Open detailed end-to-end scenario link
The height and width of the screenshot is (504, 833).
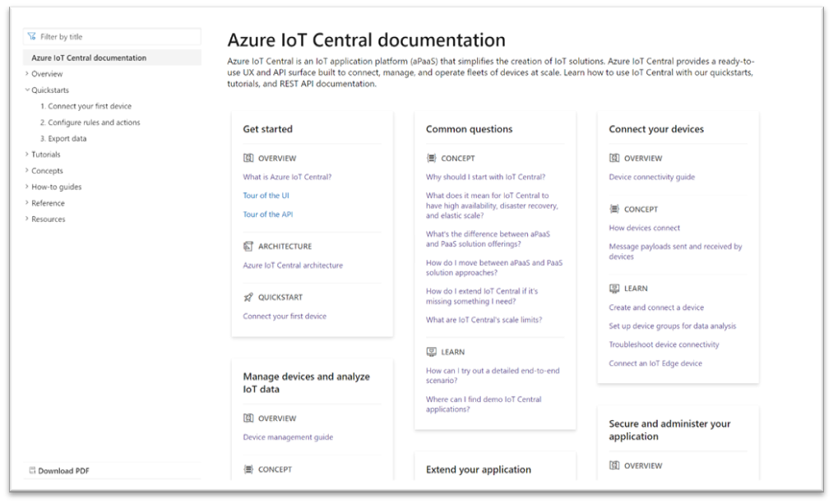[493, 376]
